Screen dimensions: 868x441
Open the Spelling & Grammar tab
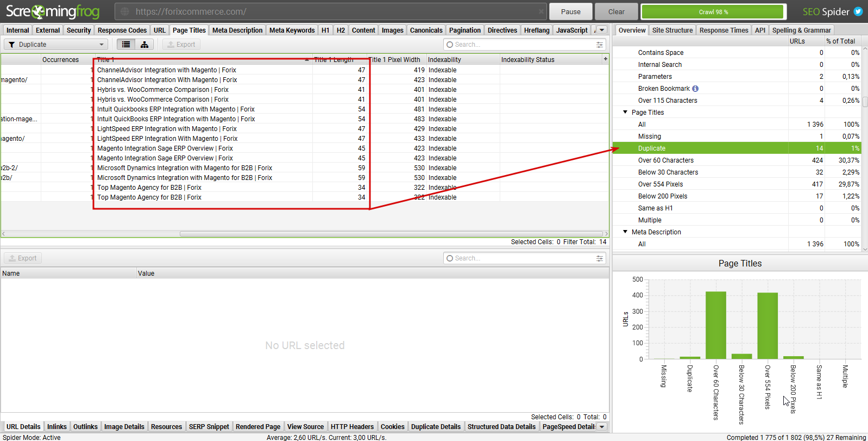(801, 30)
